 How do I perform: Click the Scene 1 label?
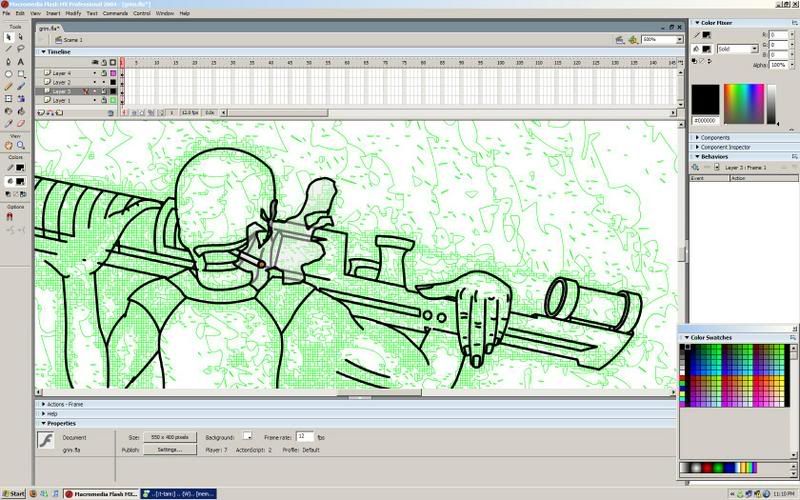point(73,40)
